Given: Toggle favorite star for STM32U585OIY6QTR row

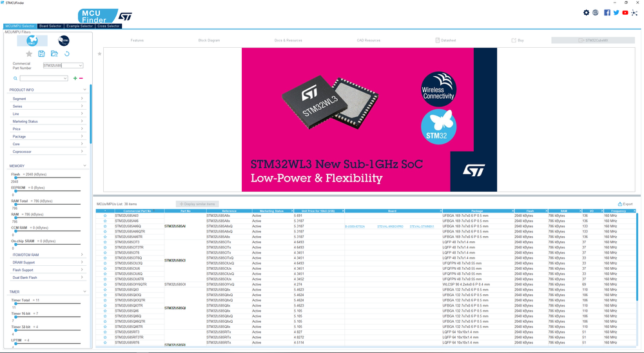Looking at the screenshot, I should tap(105, 285).
